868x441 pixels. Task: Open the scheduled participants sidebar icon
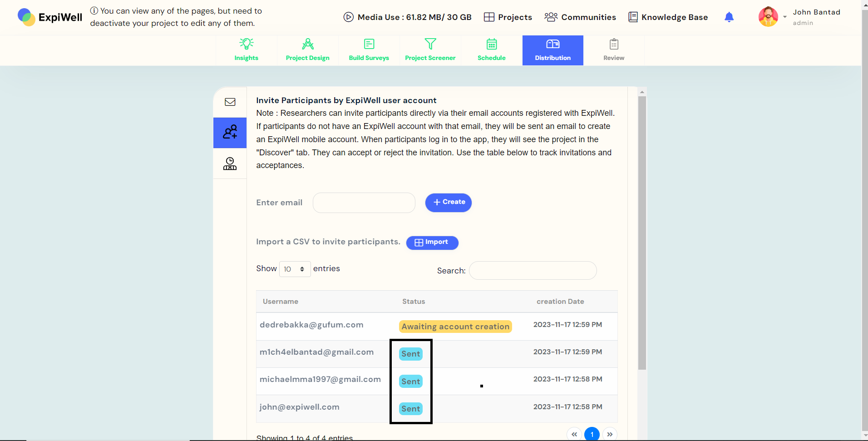coord(230,164)
